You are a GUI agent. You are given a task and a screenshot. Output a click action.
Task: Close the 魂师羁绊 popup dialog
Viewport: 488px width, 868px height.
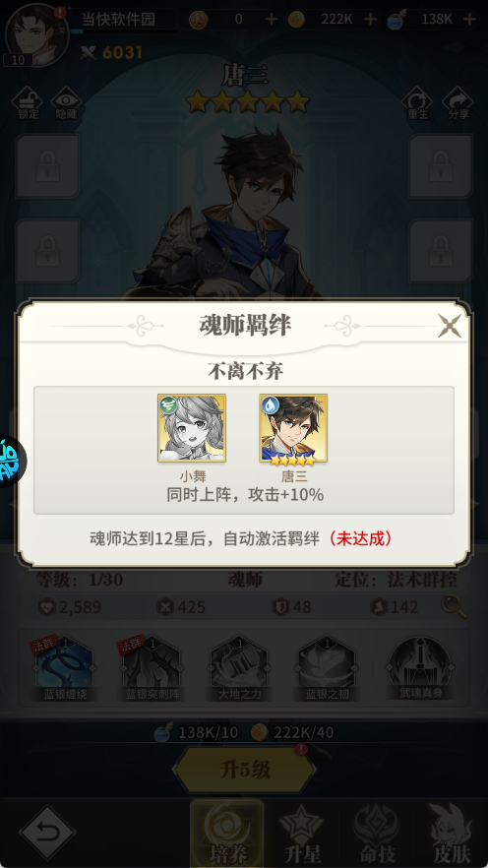(450, 326)
